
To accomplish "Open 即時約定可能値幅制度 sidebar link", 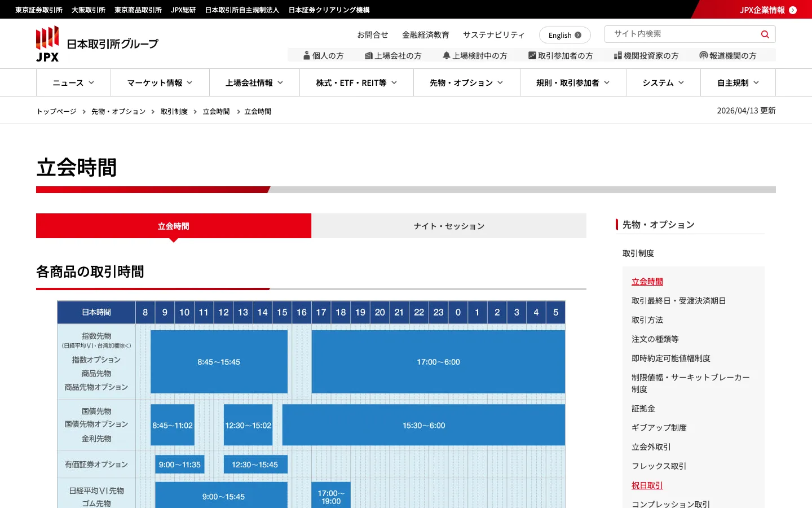I will 671,358.
